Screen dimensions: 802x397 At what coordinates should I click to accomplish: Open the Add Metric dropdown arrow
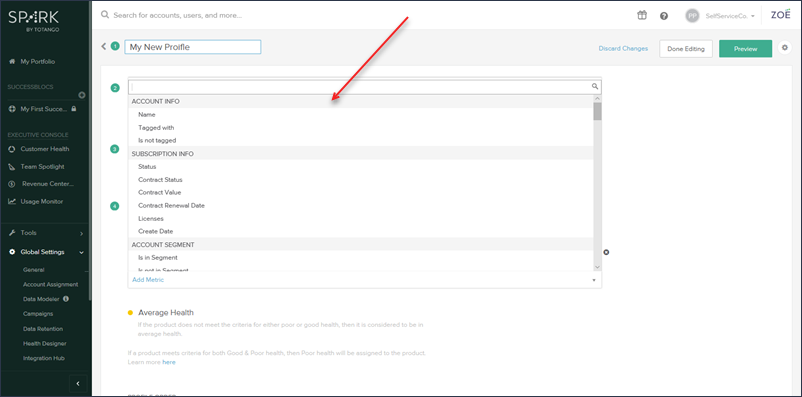point(594,280)
